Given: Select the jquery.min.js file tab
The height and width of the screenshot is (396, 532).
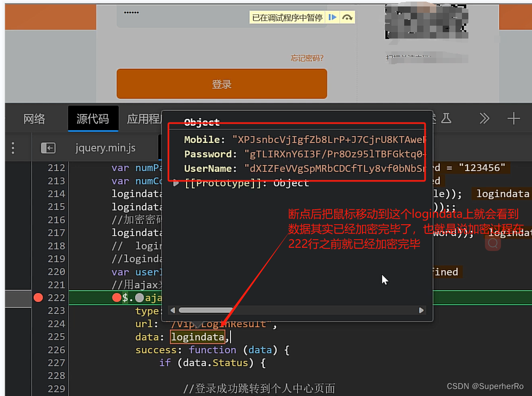Looking at the screenshot, I should (105, 148).
